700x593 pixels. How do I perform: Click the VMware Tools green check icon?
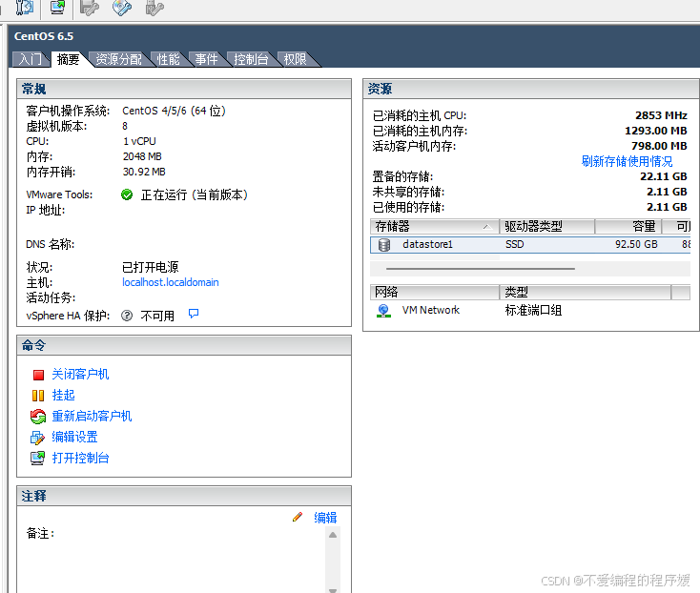pyautogui.click(x=127, y=194)
